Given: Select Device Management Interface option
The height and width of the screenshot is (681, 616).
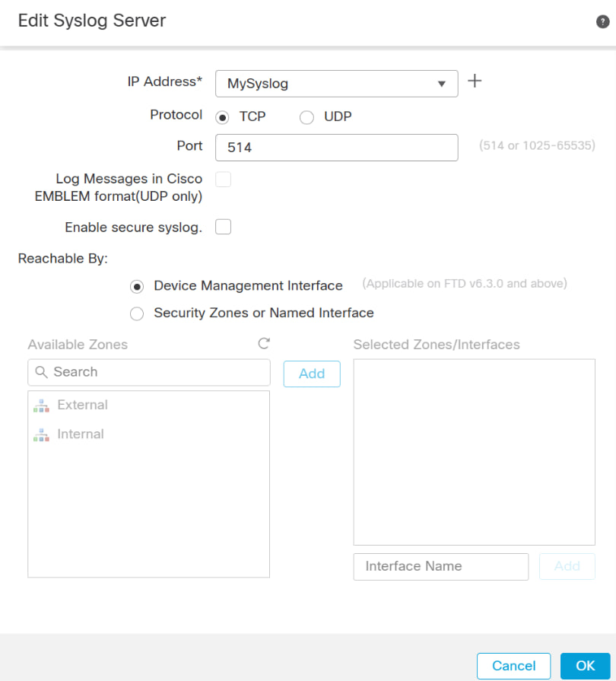Looking at the screenshot, I should 137,286.
